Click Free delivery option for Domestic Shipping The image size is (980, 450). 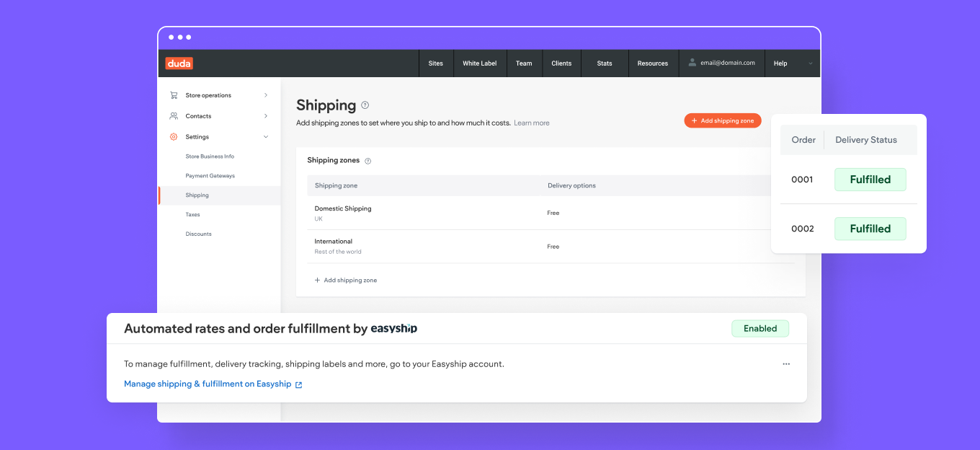tap(553, 213)
